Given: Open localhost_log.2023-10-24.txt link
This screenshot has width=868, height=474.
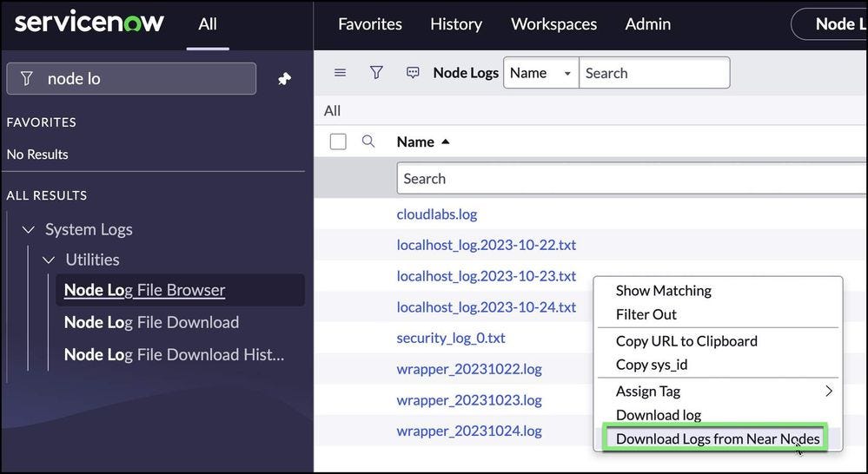Looking at the screenshot, I should (x=486, y=307).
